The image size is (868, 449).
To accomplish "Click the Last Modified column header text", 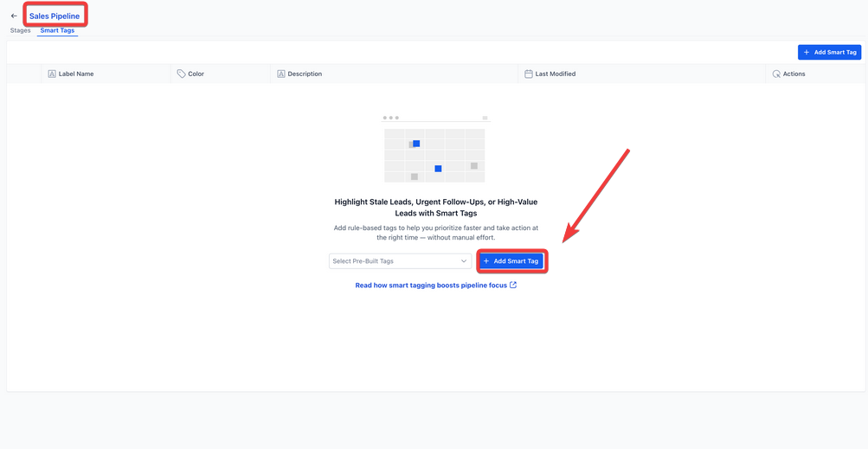I will (556, 74).
